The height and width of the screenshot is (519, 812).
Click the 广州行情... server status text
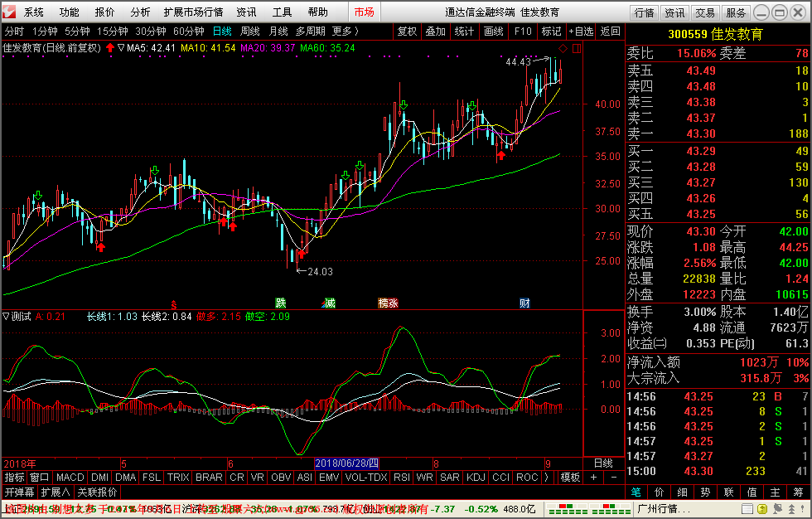[x=664, y=509]
